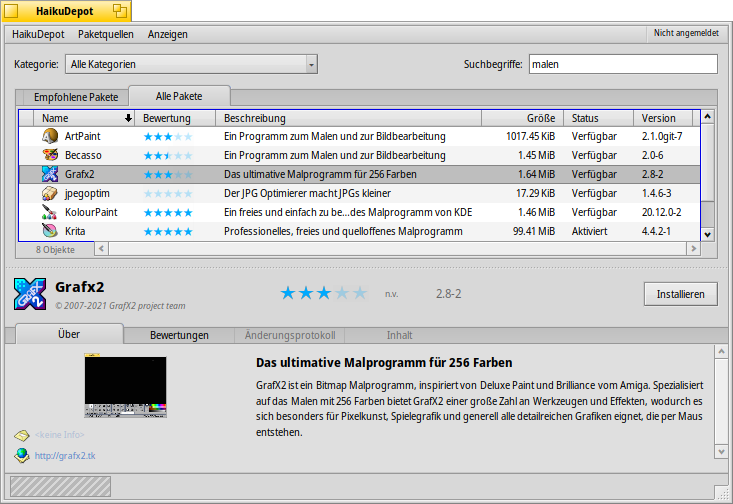733x504 pixels.
Task: Click the jpegoptim package icon
Action: click(50, 193)
